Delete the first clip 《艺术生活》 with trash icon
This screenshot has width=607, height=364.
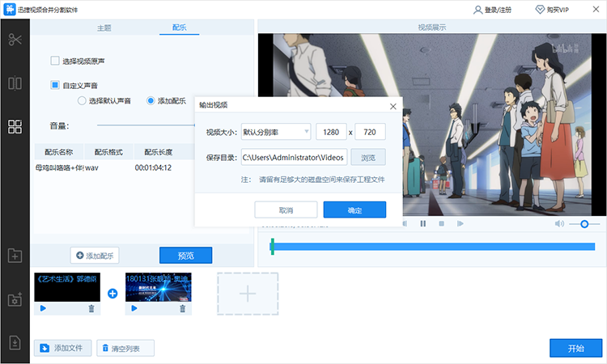(91, 308)
